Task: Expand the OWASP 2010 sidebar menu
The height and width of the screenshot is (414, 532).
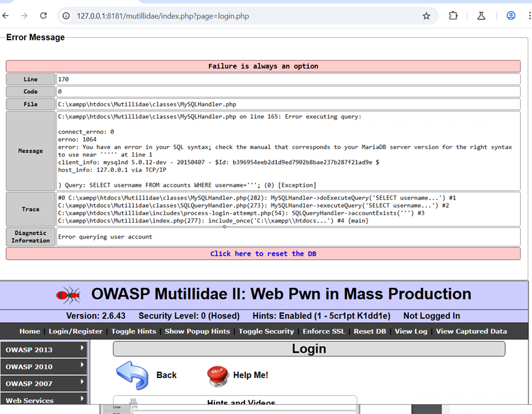Action: coord(44,367)
